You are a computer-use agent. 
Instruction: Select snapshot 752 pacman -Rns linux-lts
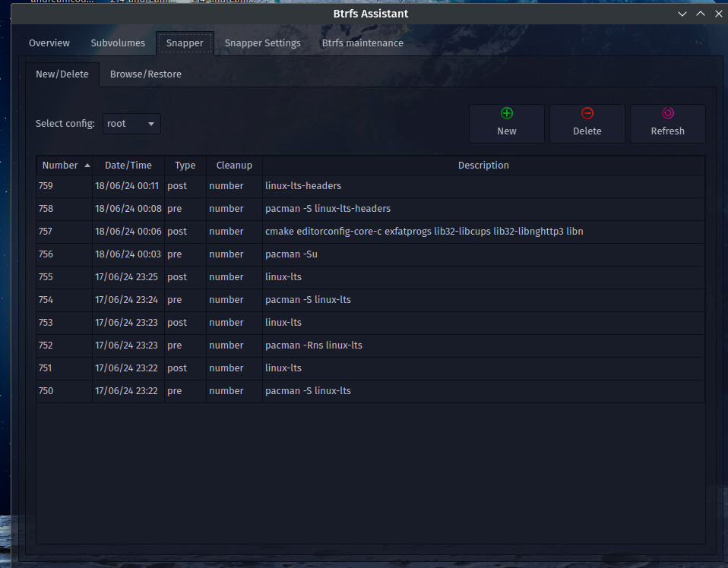tap(313, 346)
